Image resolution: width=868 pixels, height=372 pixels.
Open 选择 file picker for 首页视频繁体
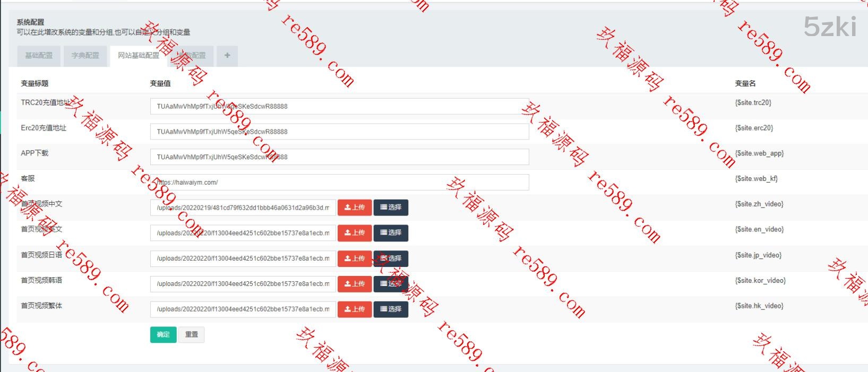point(391,309)
